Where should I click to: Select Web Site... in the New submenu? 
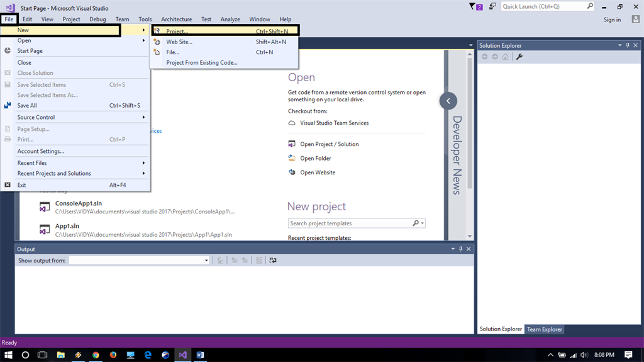(x=224, y=42)
